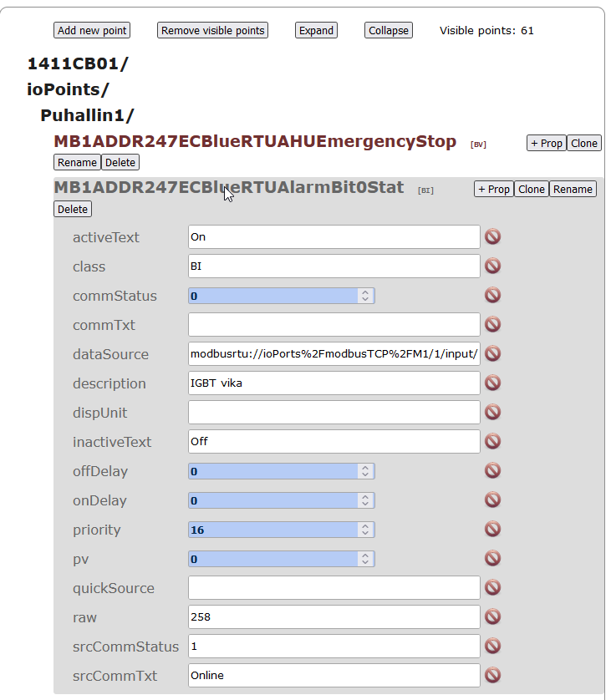Remove the inactiveText property using red icon
Screen dimensions: 611x700
pos(493,441)
